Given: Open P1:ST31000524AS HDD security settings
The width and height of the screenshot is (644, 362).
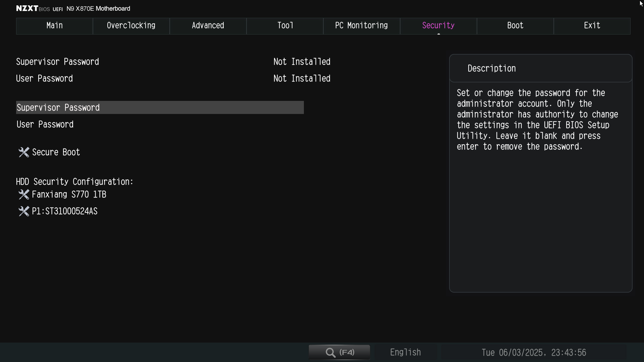Looking at the screenshot, I should tap(64, 211).
